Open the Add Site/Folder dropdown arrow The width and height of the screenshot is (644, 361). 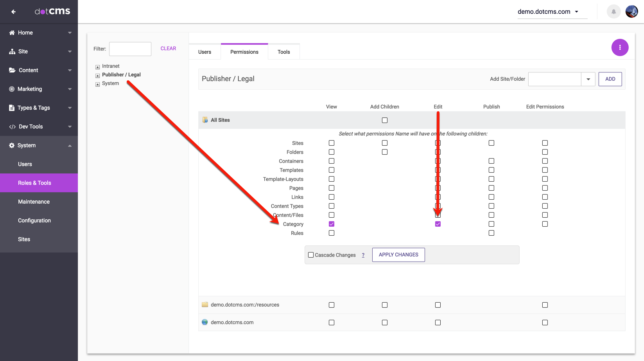click(588, 79)
